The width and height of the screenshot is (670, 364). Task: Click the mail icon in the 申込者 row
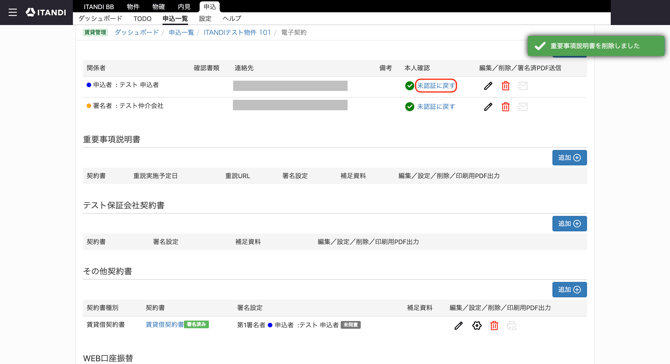(x=523, y=86)
